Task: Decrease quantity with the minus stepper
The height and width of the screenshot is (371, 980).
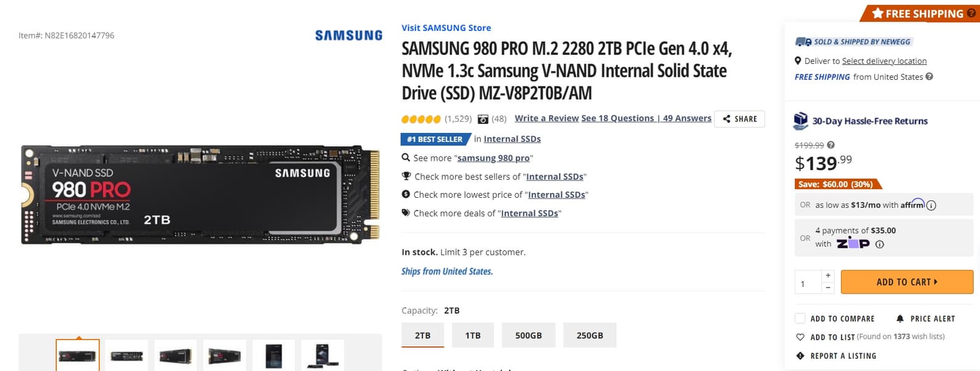Action: [x=828, y=288]
